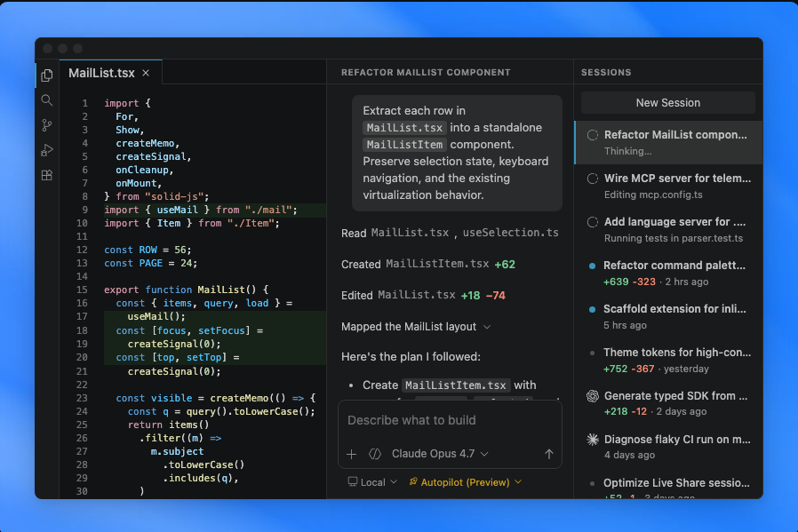Start a New Session
798x532 pixels.
click(x=667, y=103)
